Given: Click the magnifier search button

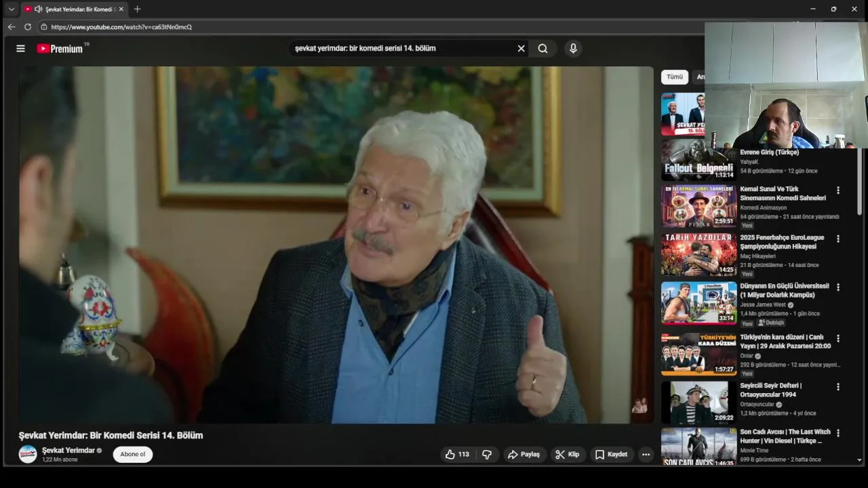Looking at the screenshot, I should 542,48.
